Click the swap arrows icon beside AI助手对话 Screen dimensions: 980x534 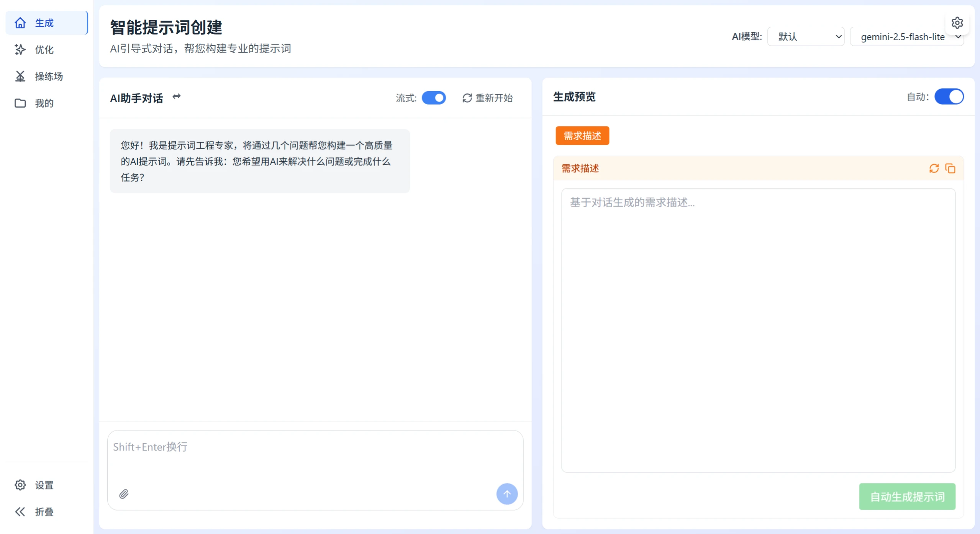(177, 97)
